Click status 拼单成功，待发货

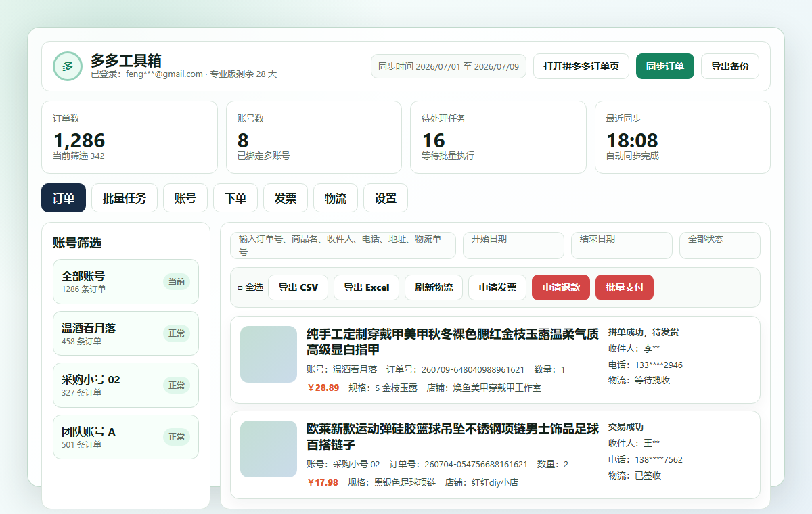[x=644, y=332]
